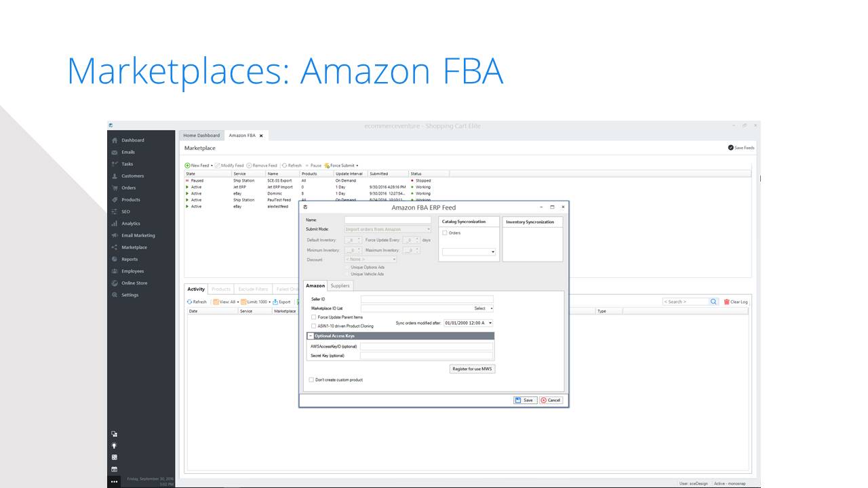Switch to the Home Dashboard tab
Screen dimensions: 868x488
tap(201, 136)
